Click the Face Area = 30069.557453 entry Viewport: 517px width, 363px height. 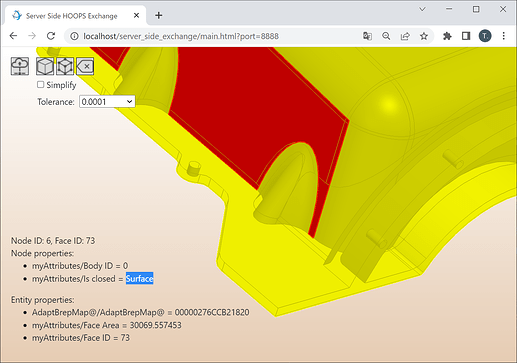click(x=107, y=325)
